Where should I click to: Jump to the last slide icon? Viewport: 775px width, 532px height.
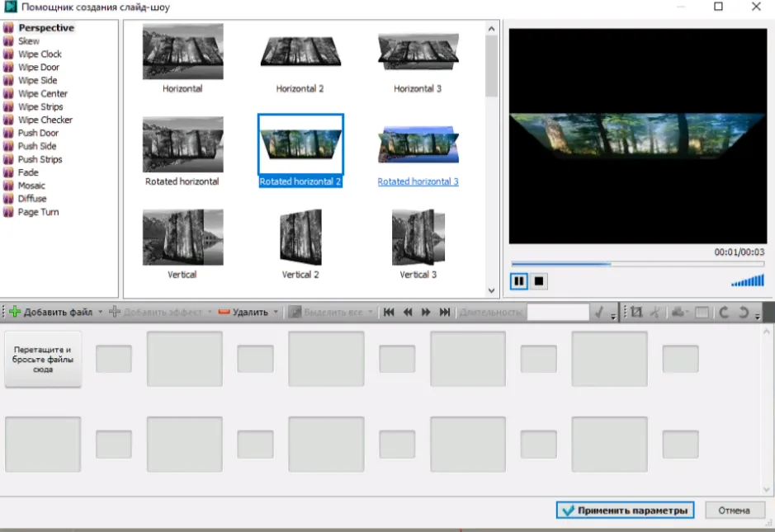(445, 312)
